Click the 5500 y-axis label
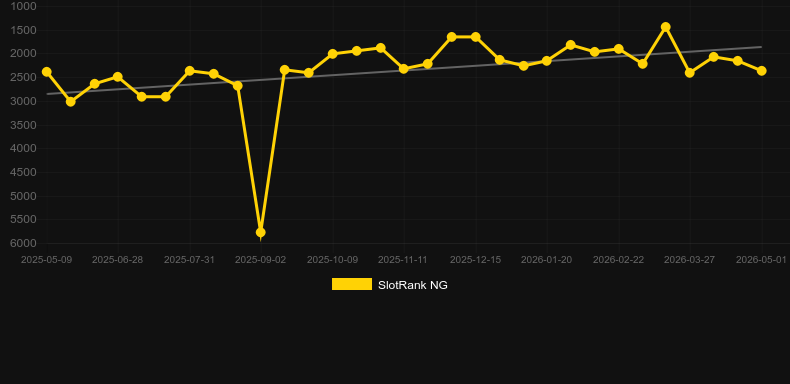Image resolution: width=790 pixels, height=384 pixels. point(23,220)
